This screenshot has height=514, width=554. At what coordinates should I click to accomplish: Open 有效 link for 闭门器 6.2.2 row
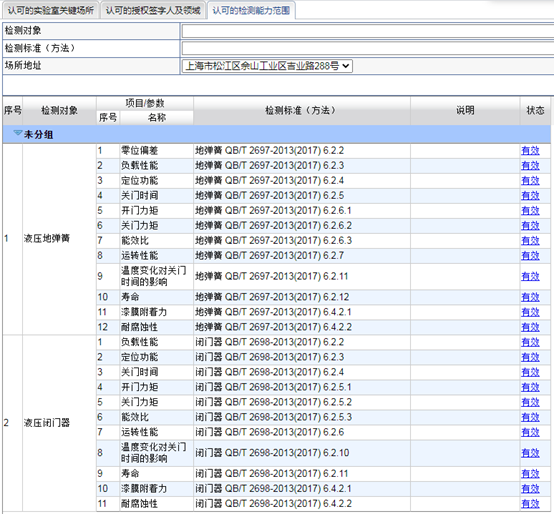point(530,342)
